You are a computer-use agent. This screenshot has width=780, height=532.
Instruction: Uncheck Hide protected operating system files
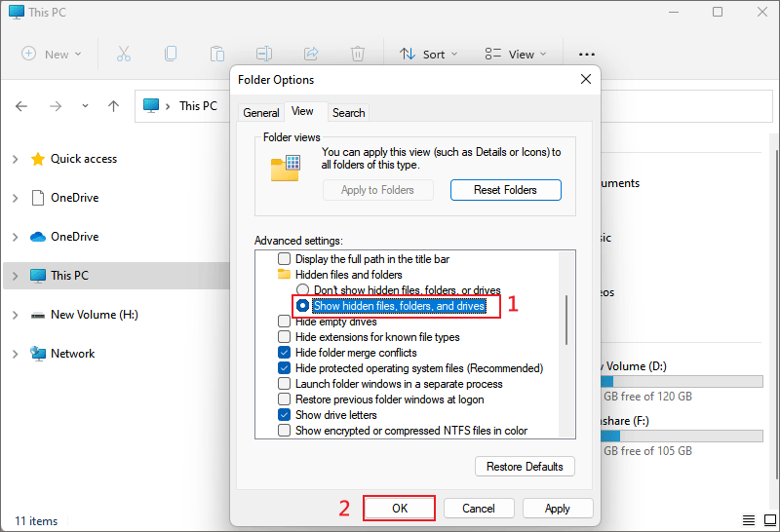click(x=284, y=368)
